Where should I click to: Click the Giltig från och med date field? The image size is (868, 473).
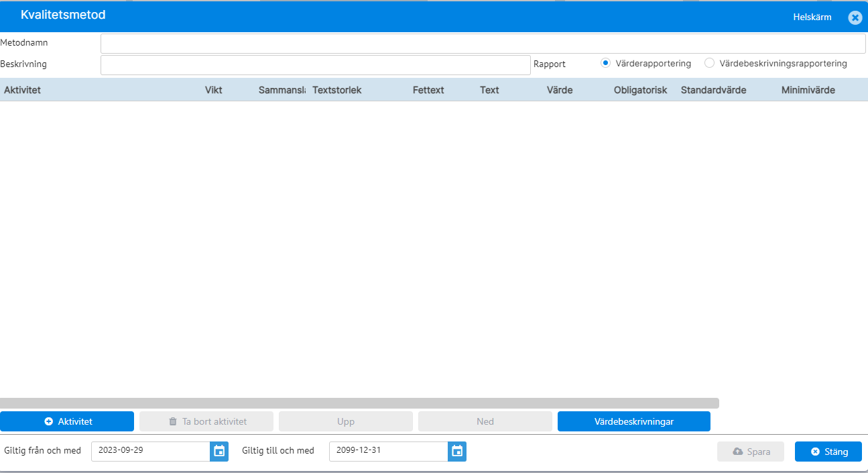151,452
